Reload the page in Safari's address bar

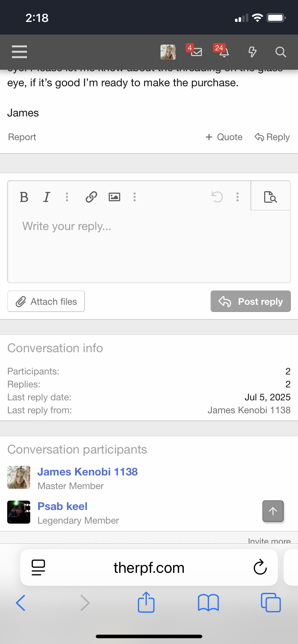[260, 567]
